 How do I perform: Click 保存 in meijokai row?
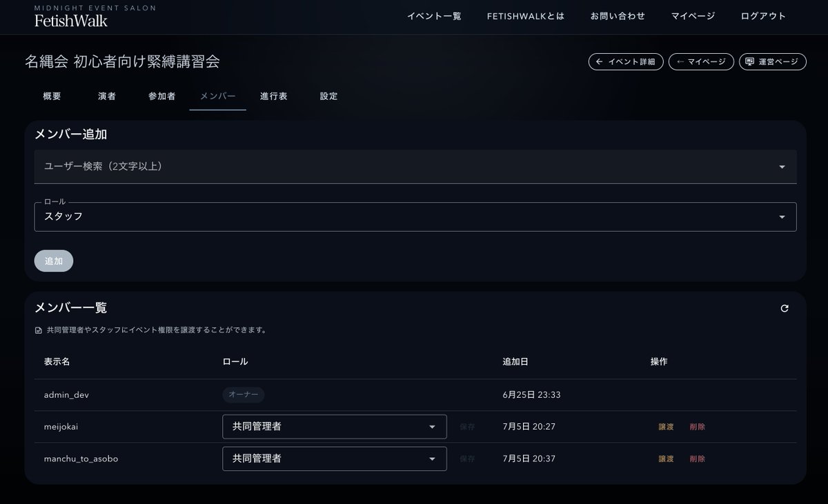click(x=468, y=427)
